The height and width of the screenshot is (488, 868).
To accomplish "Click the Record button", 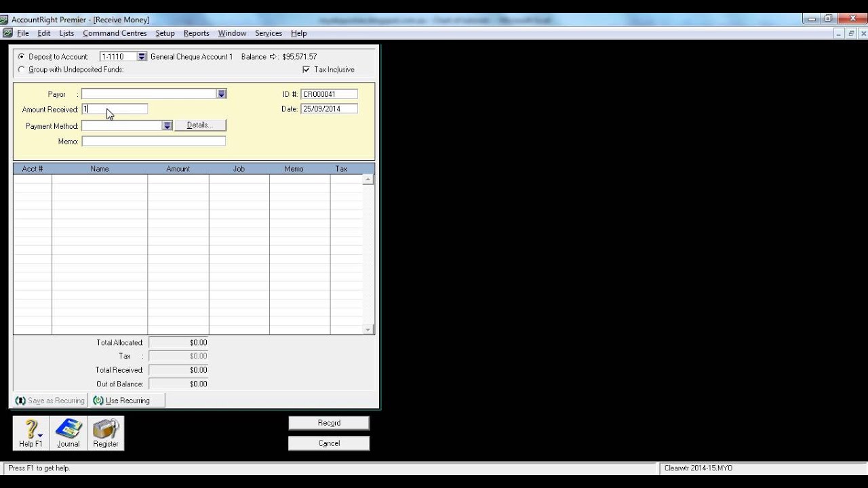I will (x=329, y=423).
